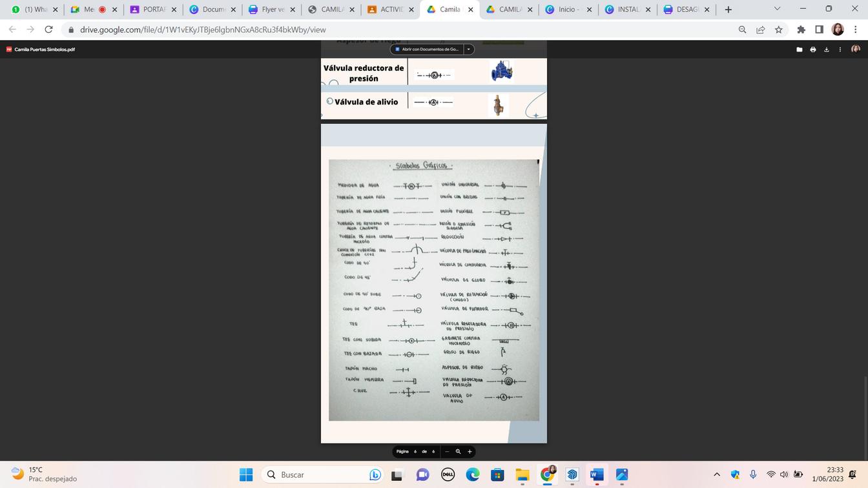Click the brass relief valve photo
Viewport: 868px width, 488px height.
498,105
